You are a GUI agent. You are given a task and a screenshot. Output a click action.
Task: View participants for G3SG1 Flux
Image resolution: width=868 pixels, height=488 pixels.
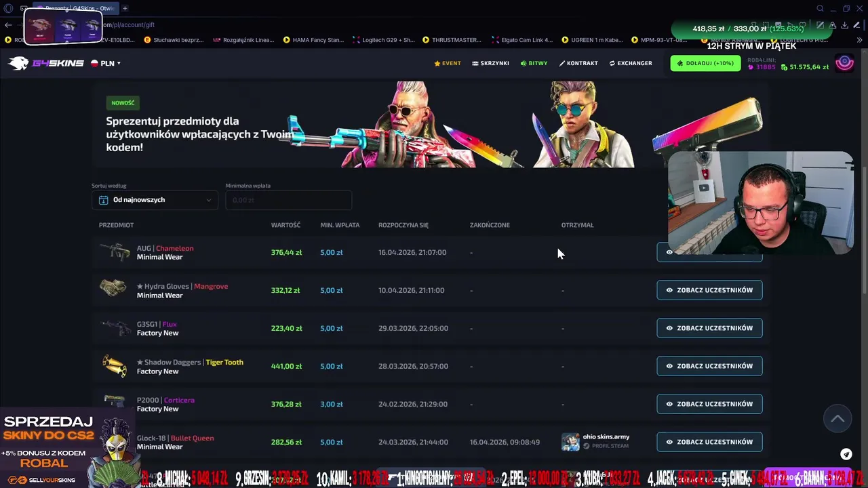click(x=709, y=328)
